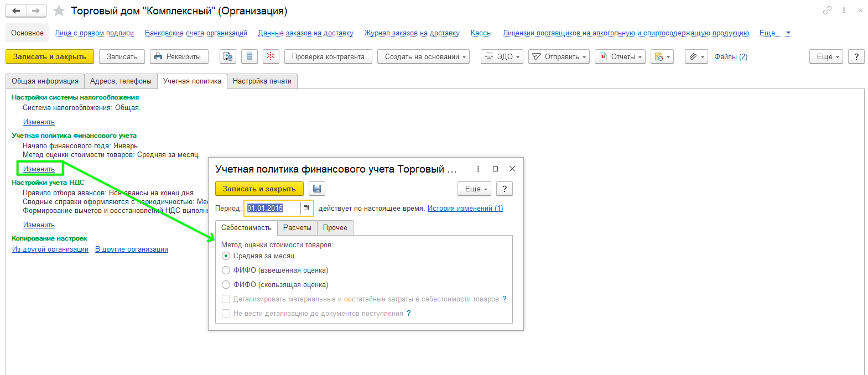This screenshot has width=868, height=375.
Task: Click the Записать button
Action: (122, 56)
